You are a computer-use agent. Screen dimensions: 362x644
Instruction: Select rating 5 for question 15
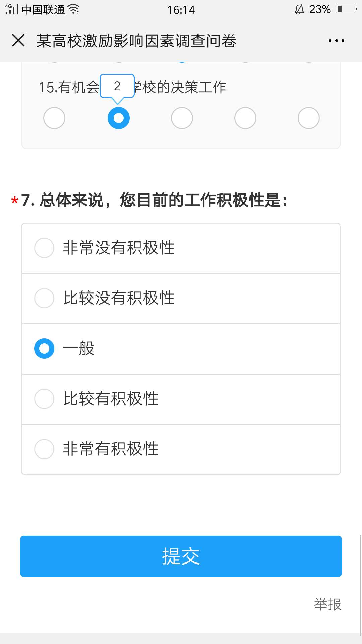pos(309,118)
